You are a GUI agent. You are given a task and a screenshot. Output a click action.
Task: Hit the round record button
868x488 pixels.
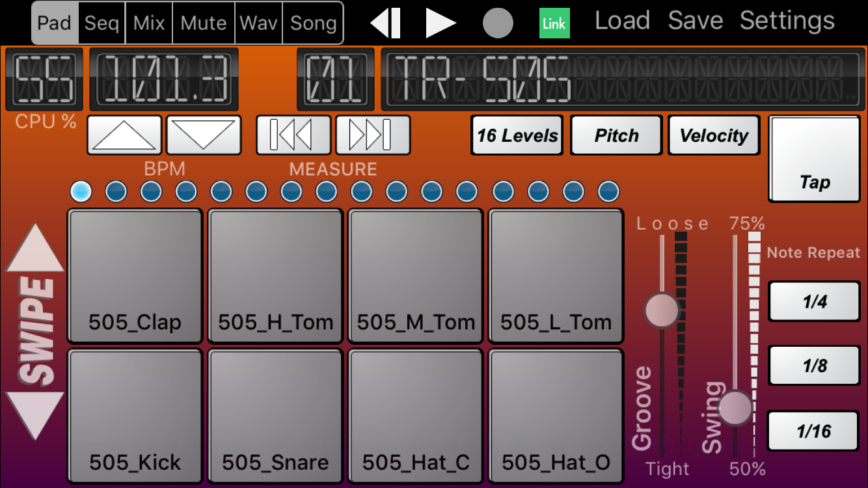coord(498,23)
